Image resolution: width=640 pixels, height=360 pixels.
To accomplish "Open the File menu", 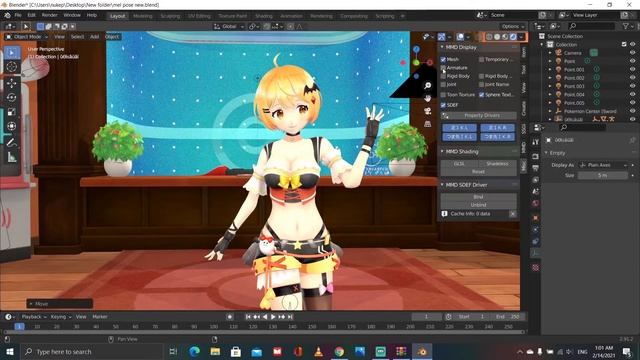I will click(x=18, y=15).
